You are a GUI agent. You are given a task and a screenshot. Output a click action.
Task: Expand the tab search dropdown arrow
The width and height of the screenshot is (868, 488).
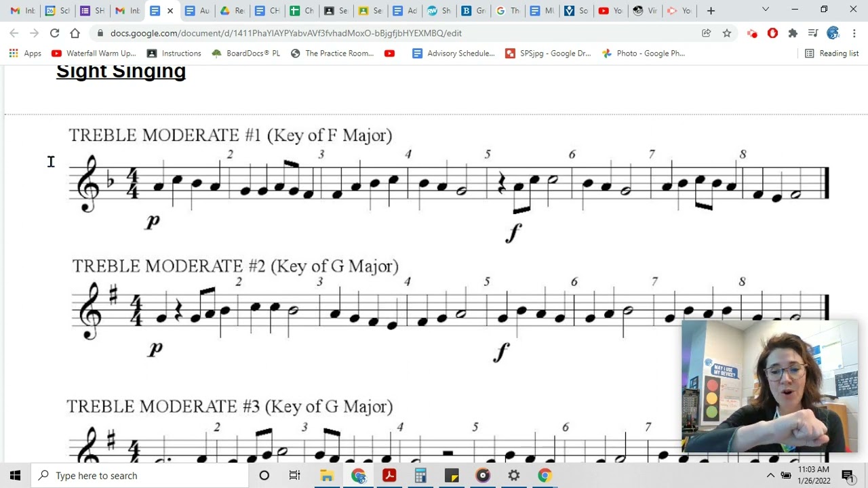[766, 9]
